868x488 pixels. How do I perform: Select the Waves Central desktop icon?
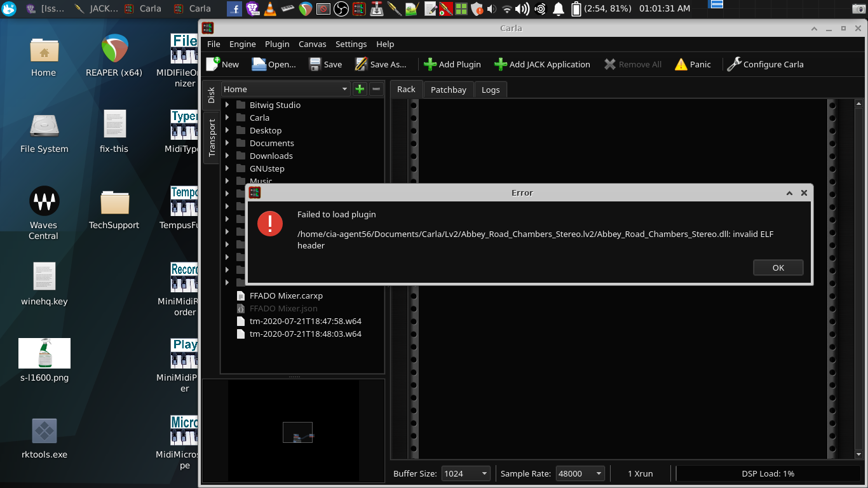(44, 213)
